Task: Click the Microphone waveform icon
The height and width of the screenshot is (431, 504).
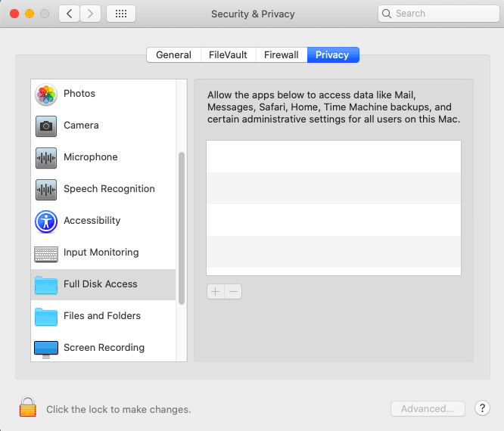Action: (x=46, y=158)
